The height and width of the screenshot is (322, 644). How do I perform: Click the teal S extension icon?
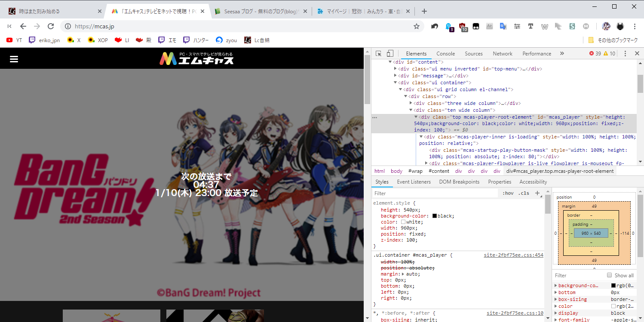[x=572, y=26]
